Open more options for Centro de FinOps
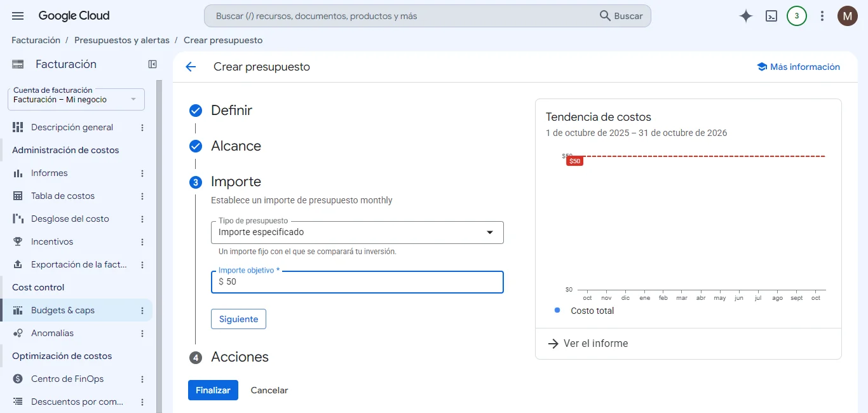The image size is (868, 413). point(142,379)
